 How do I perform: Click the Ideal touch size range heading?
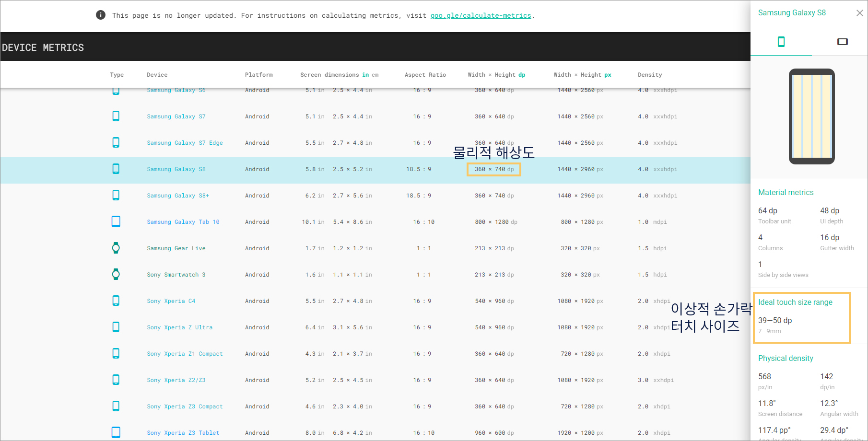(x=795, y=302)
